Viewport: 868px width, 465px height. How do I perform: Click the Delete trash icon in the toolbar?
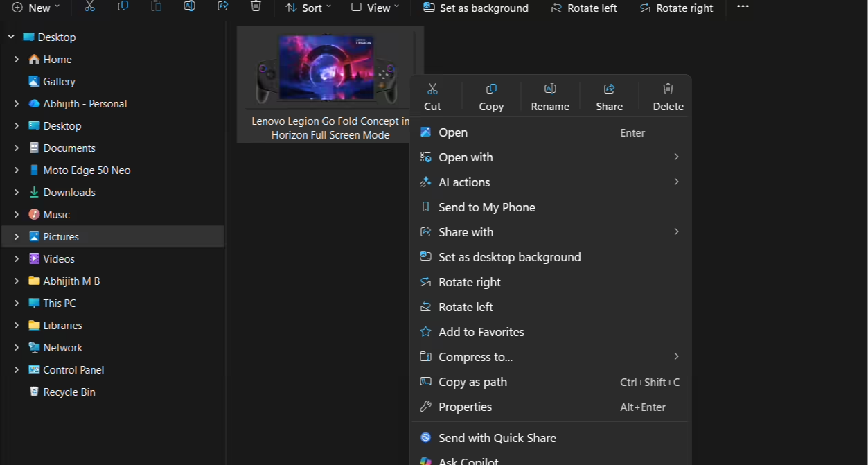click(x=256, y=6)
